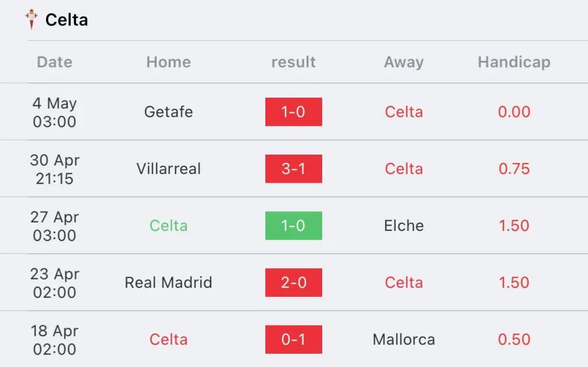Open the 2-0 Real Madrid result badge

click(x=293, y=283)
